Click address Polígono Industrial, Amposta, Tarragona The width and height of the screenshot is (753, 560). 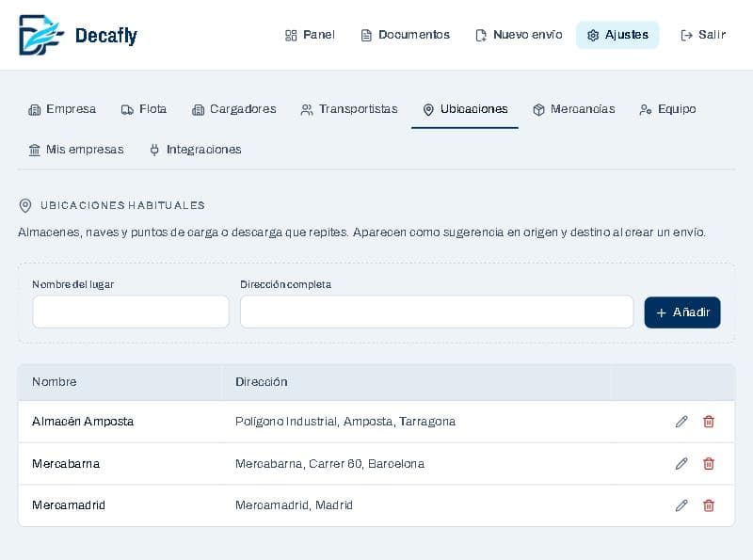point(345,422)
